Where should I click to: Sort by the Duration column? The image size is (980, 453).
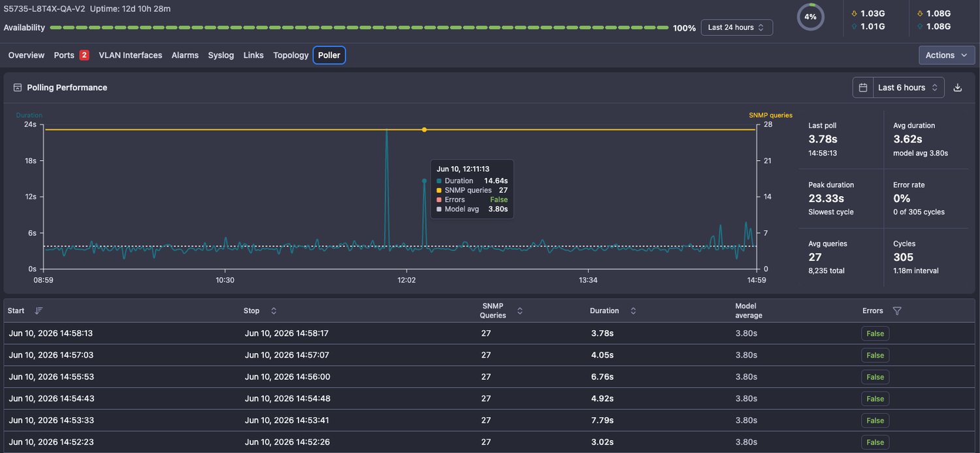coord(633,311)
